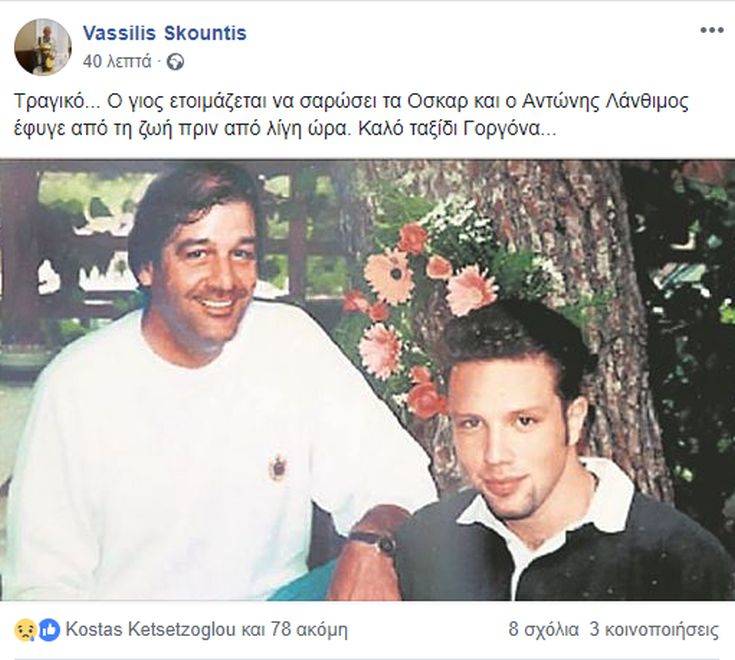Click the sad reaction emoji icon
Screen dimensions: 735x660
23,630
